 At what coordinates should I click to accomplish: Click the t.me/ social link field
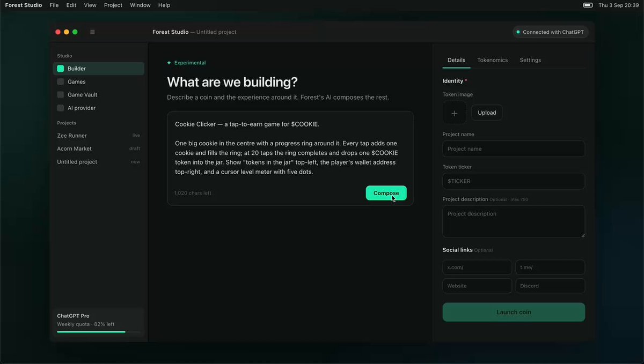[550, 268]
